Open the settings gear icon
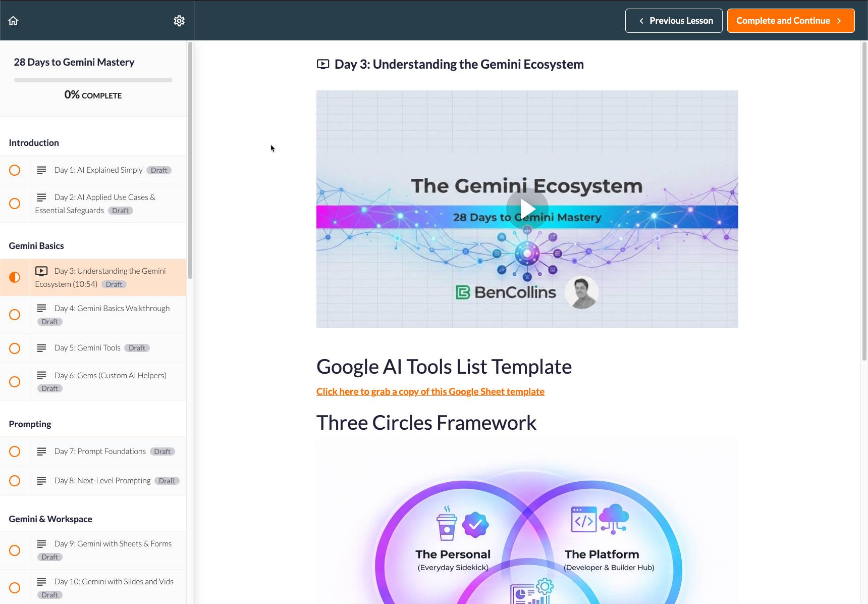Viewport: 868px width, 604px height. coord(179,21)
